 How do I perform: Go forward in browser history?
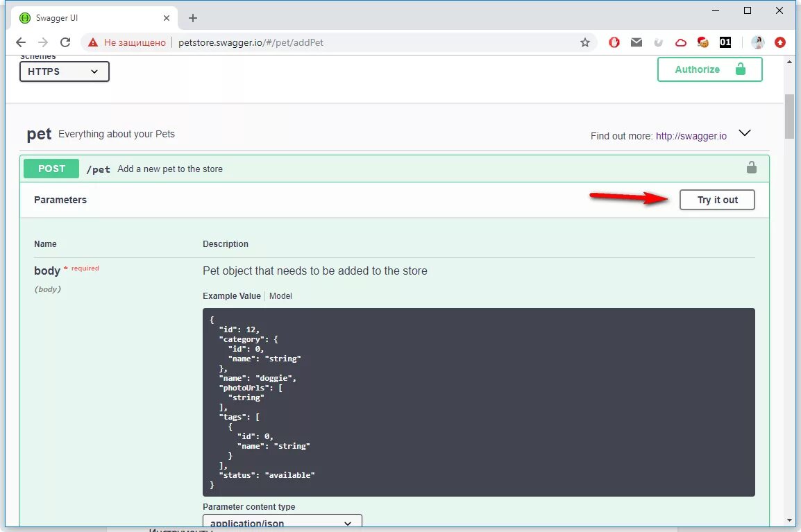point(43,42)
